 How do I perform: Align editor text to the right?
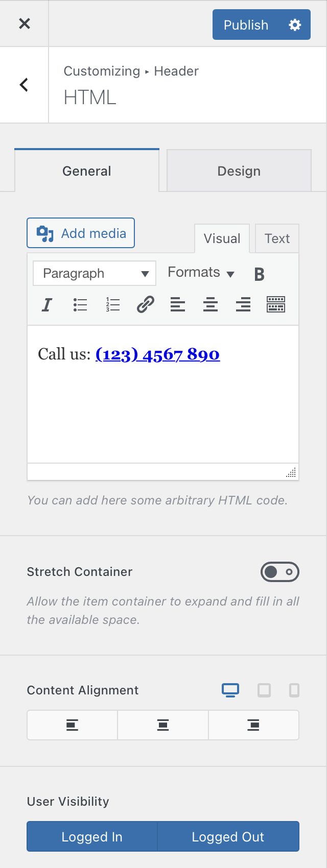click(243, 305)
